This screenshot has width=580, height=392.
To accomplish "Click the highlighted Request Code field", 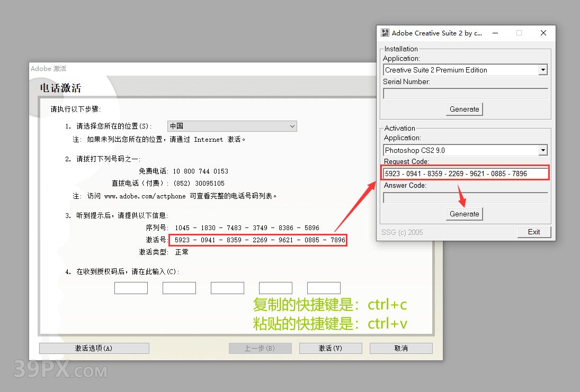I will [465, 173].
